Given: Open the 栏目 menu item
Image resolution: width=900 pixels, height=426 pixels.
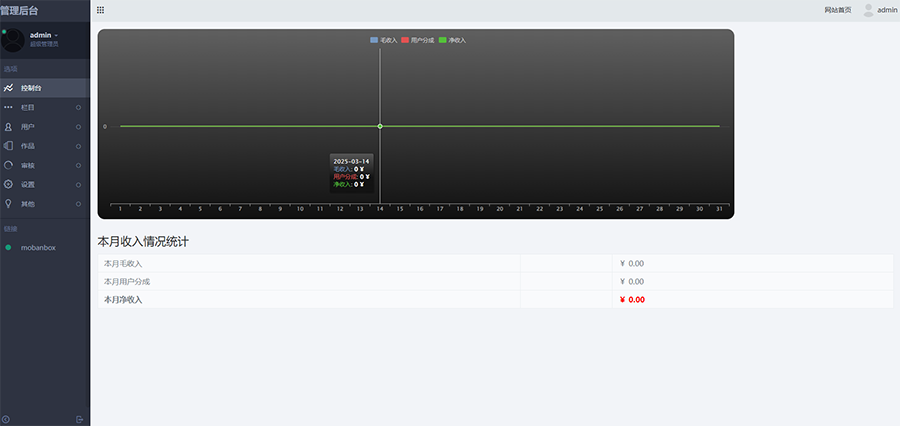Looking at the screenshot, I should tap(28, 107).
